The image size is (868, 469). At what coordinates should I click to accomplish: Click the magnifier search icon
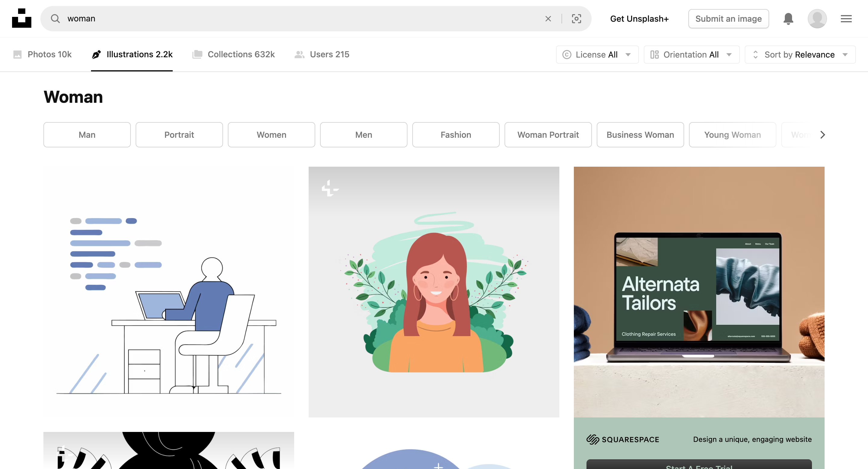(x=55, y=18)
